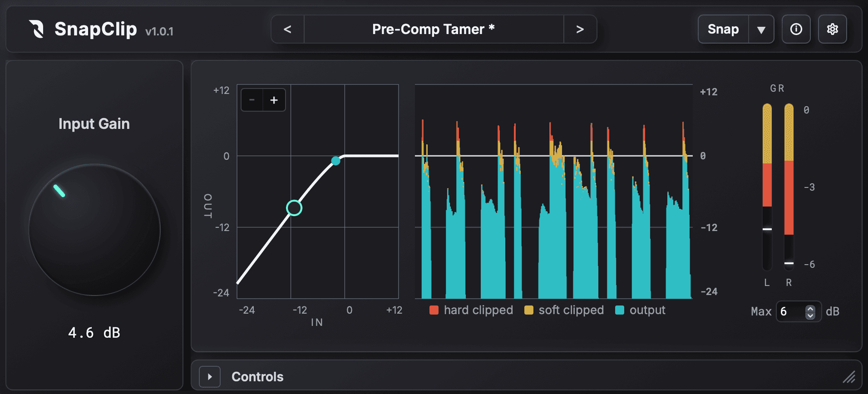Click the Controls label
This screenshot has height=394, width=868.
pyautogui.click(x=257, y=377)
